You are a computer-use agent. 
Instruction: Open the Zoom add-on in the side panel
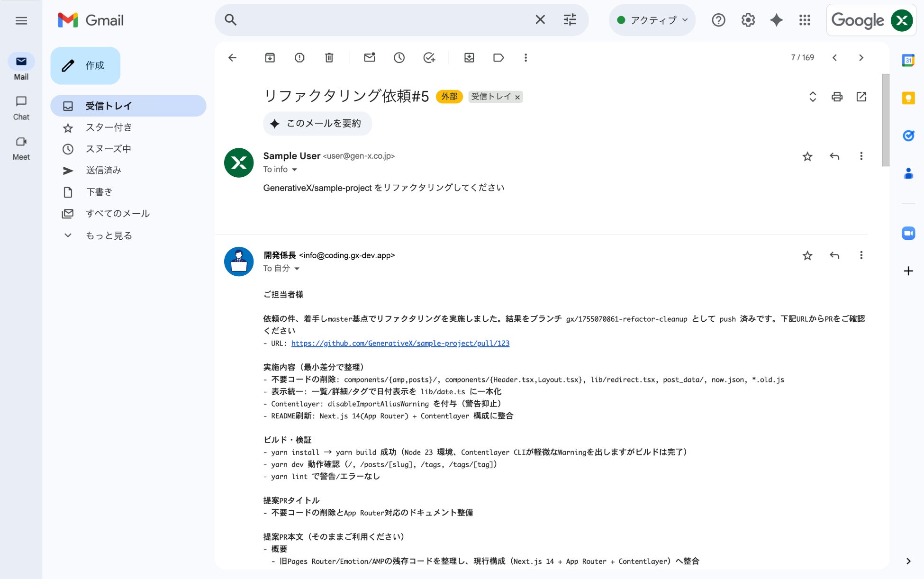pyautogui.click(x=908, y=233)
